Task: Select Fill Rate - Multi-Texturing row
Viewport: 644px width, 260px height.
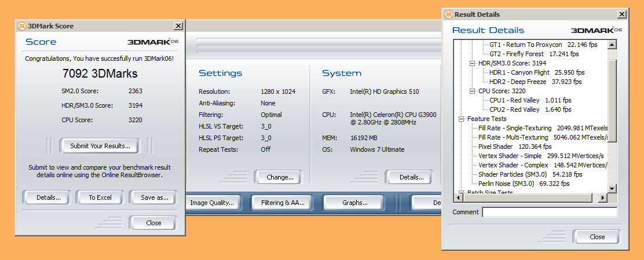Action: point(543,137)
